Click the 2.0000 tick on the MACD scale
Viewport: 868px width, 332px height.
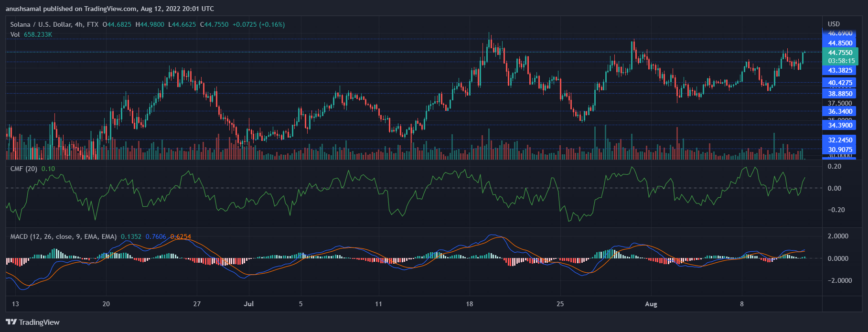[x=838, y=236]
